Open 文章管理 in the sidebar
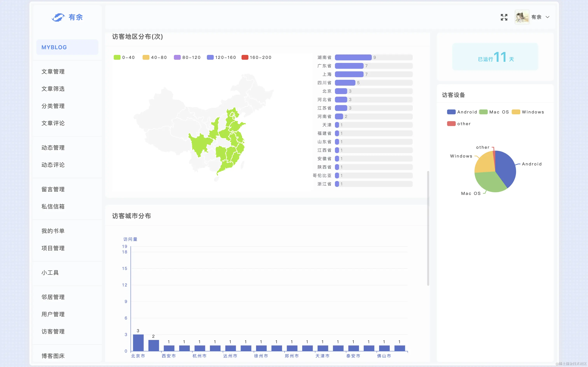 click(53, 72)
